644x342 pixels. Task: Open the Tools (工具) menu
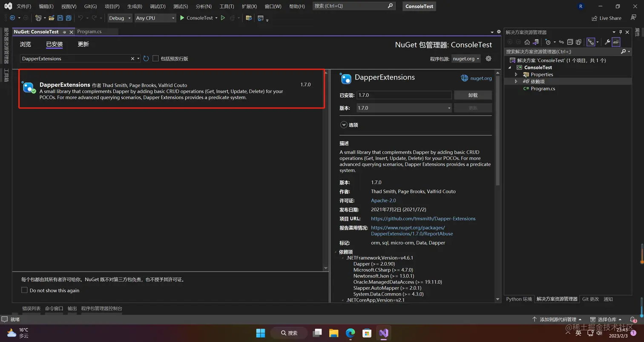[x=227, y=6]
